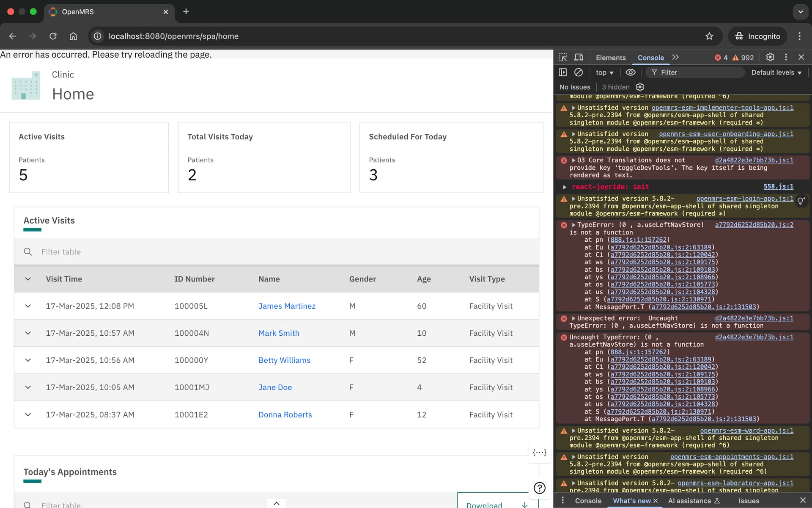Open the Incognito profile button
Screen dimensions: 812x508
pyautogui.click(x=757, y=36)
